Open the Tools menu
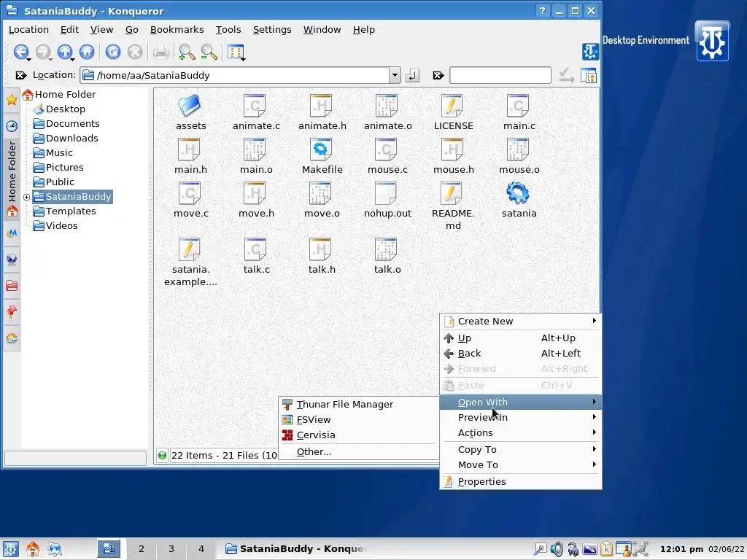The height and width of the screenshot is (560, 747). coord(228,29)
